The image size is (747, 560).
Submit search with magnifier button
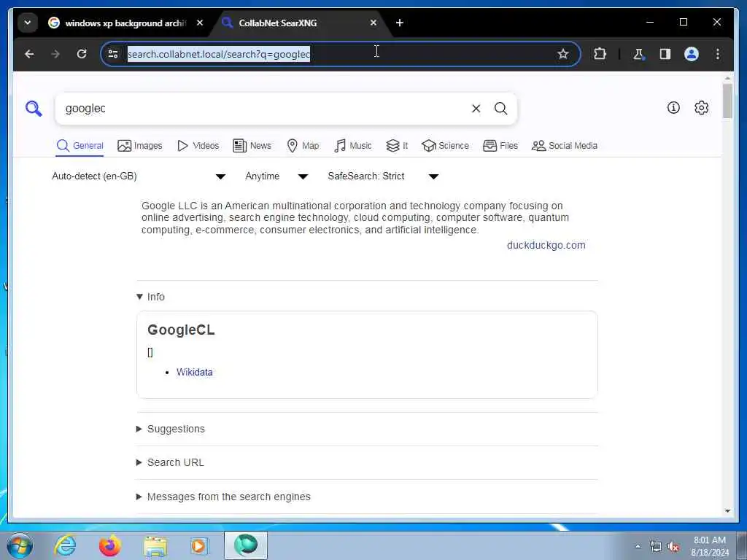[x=500, y=109]
